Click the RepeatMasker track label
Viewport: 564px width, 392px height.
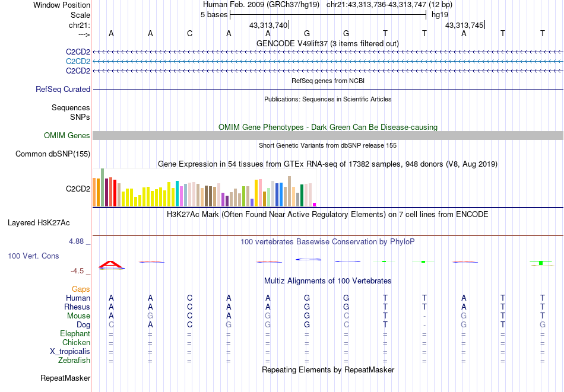point(65,378)
